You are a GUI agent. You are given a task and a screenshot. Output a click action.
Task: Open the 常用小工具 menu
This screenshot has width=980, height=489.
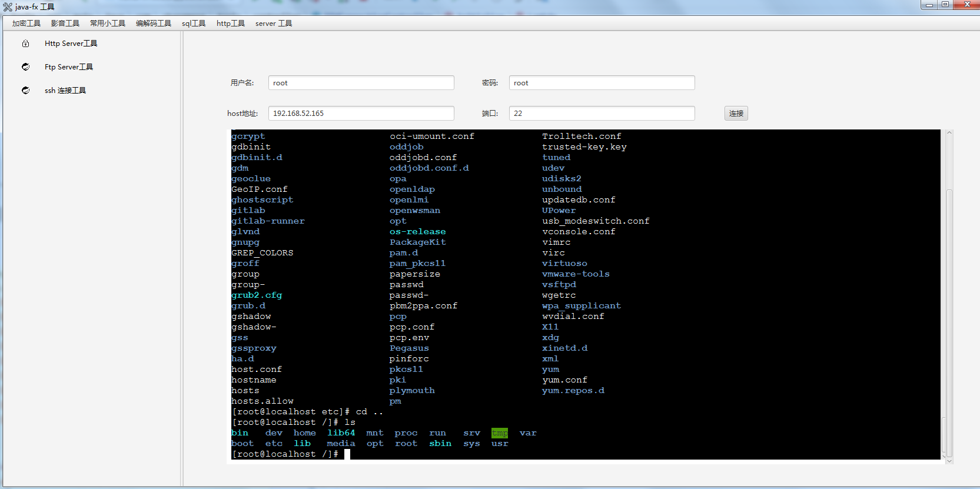(x=107, y=24)
